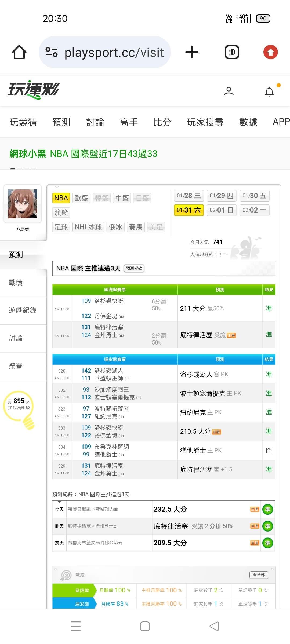This screenshot has height=644, width=290.
Task: Click 主推 tag beside 底特律活塞 受讓
Action: (231, 335)
